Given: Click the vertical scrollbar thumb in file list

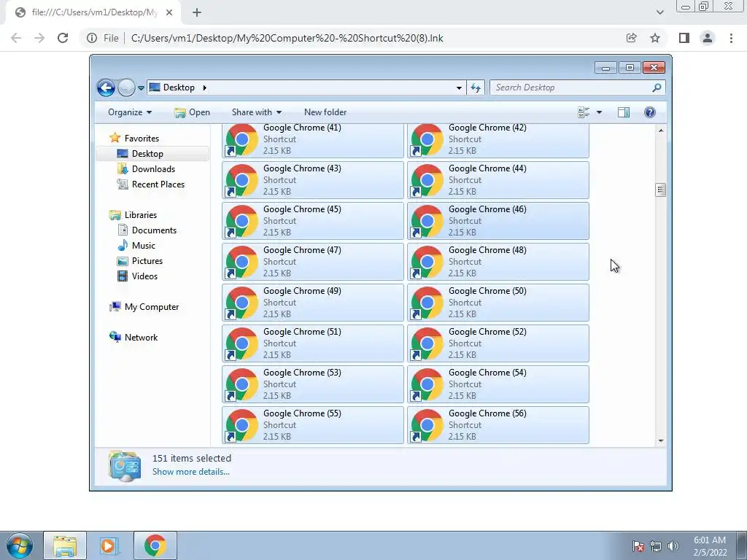Looking at the screenshot, I should [x=660, y=190].
